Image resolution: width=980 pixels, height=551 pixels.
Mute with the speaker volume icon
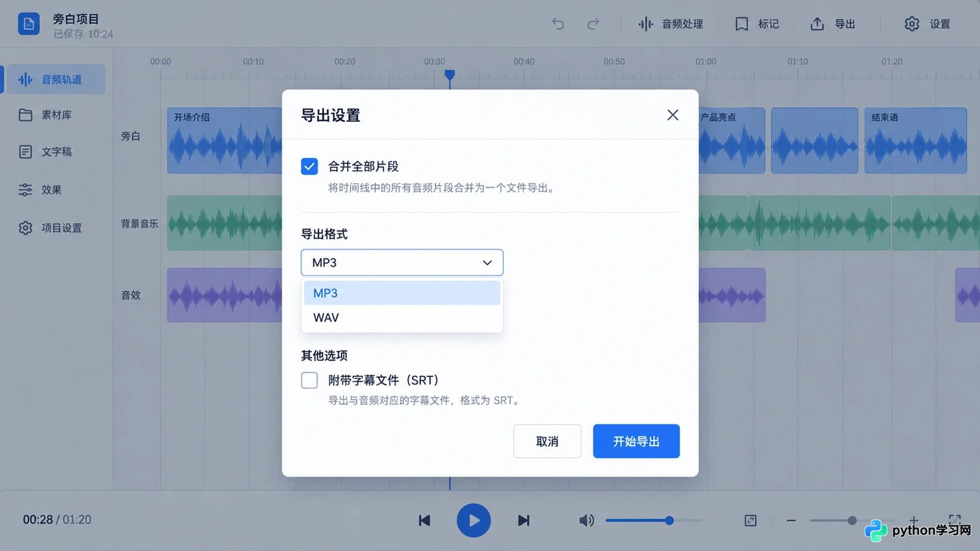tap(586, 520)
